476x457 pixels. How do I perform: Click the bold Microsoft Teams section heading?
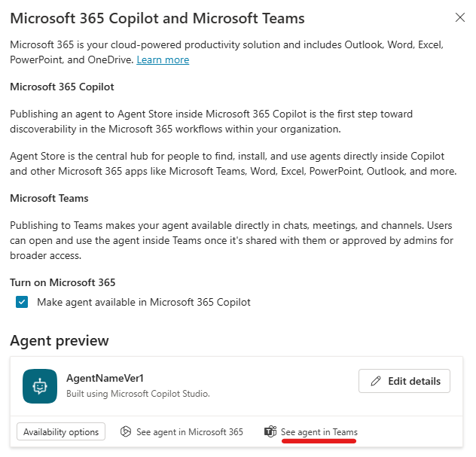pos(49,199)
